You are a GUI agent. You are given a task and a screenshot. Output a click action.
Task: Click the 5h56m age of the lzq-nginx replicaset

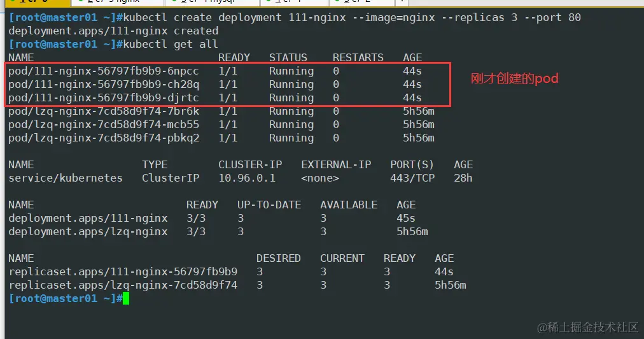click(x=451, y=285)
